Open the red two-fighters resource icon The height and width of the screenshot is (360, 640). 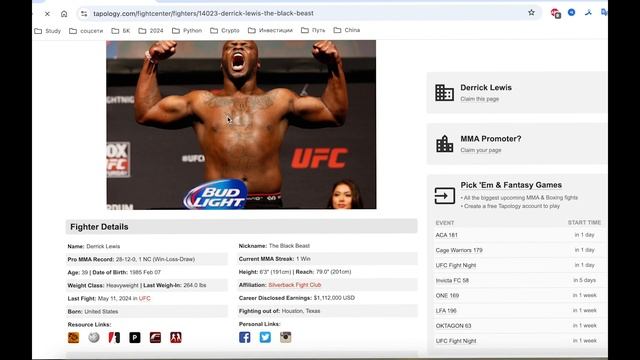(176, 338)
